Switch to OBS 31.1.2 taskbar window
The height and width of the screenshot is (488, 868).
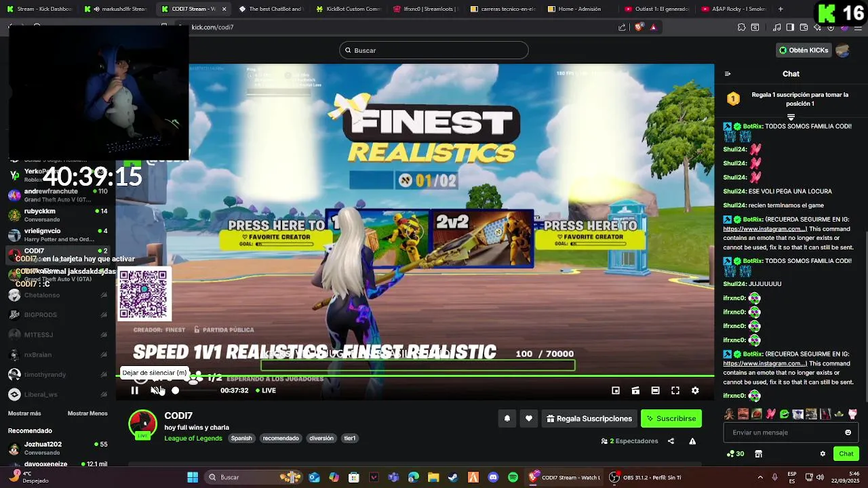coord(646,477)
